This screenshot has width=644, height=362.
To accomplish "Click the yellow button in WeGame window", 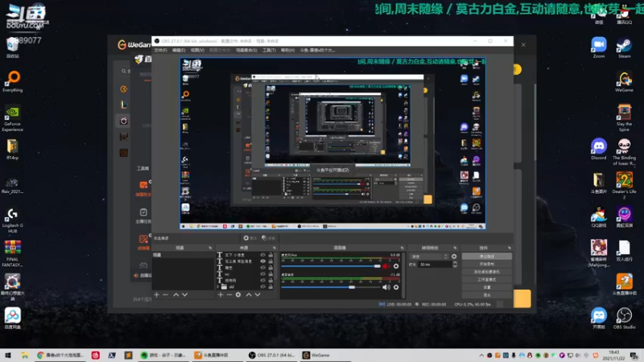I will tap(522, 298).
